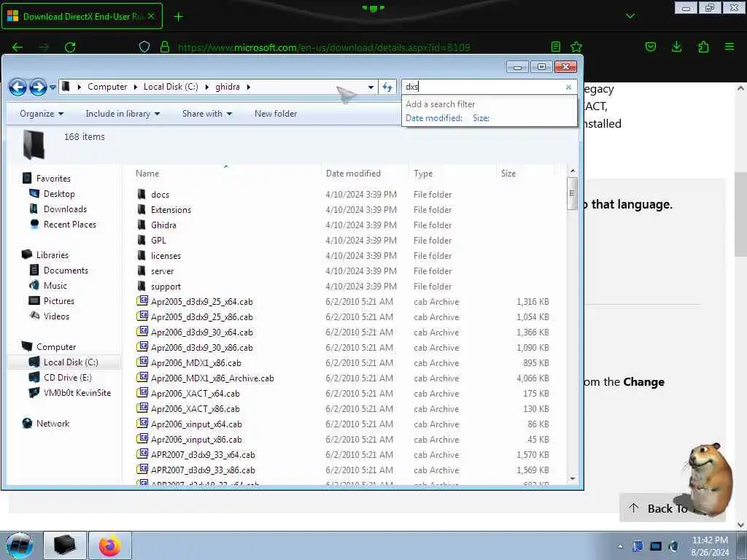Select the server folder icon
The image size is (747, 560).
142,271
